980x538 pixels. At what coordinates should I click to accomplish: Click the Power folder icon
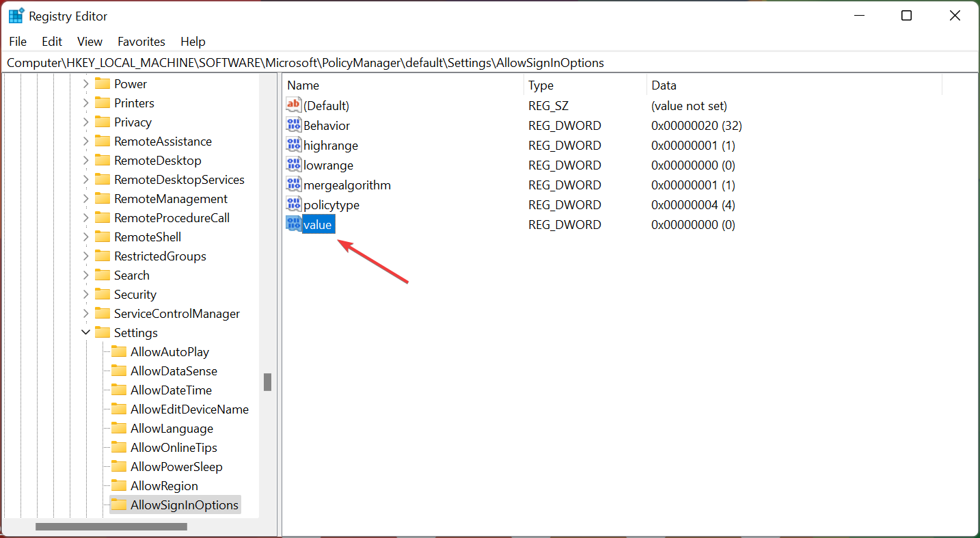(103, 83)
